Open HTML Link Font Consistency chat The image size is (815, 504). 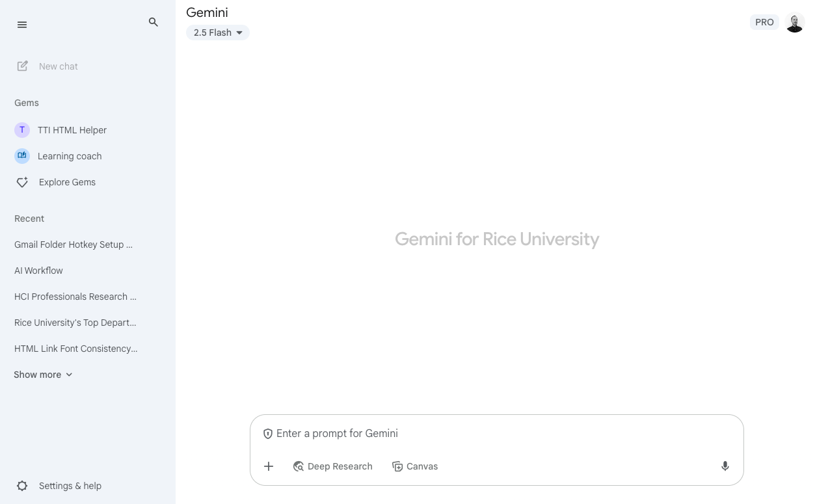point(76,349)
